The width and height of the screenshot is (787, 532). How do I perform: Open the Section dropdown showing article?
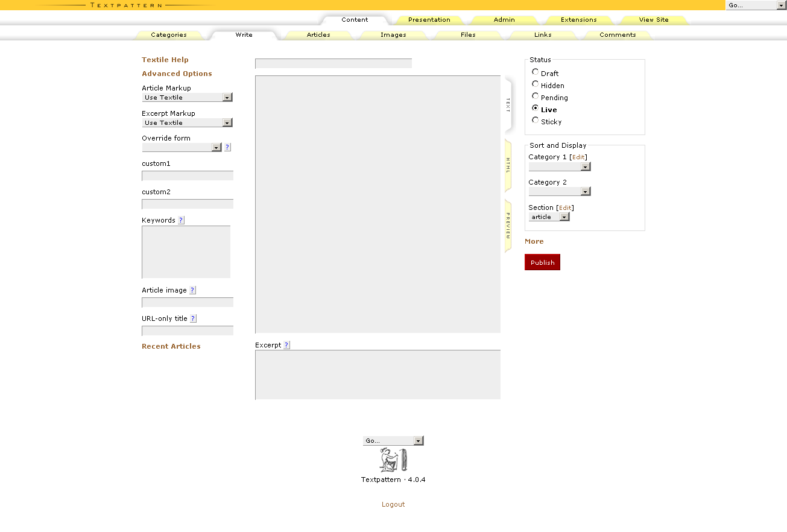click(x=549, y=217)
